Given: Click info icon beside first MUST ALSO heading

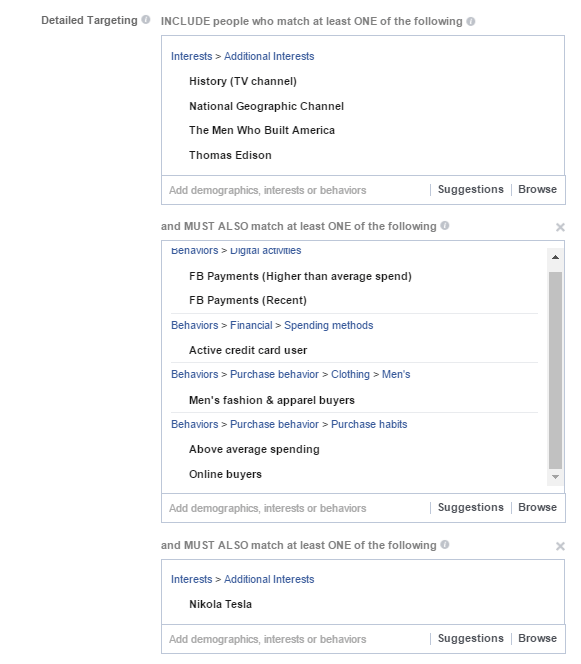Looking at the screenshot, I should pos(445,225).
